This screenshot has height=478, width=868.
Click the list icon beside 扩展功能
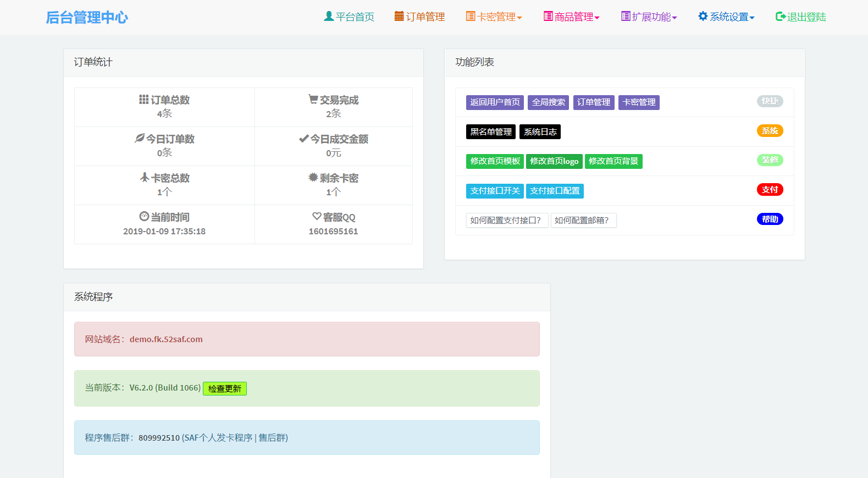pos(626,16)
